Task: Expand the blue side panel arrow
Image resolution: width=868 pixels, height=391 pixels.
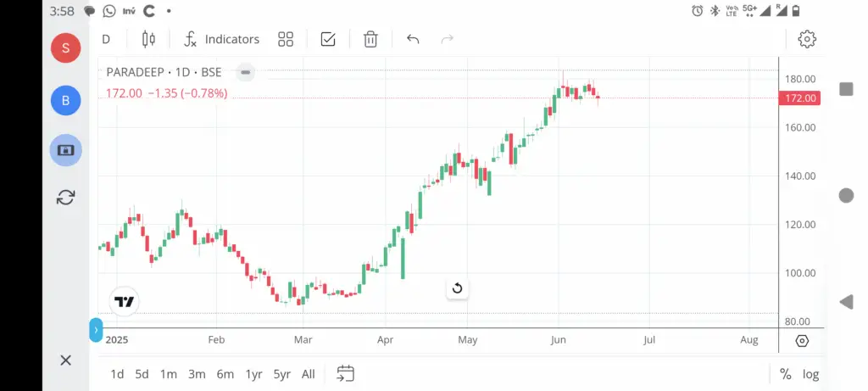Action: click(x=96, y=330)
